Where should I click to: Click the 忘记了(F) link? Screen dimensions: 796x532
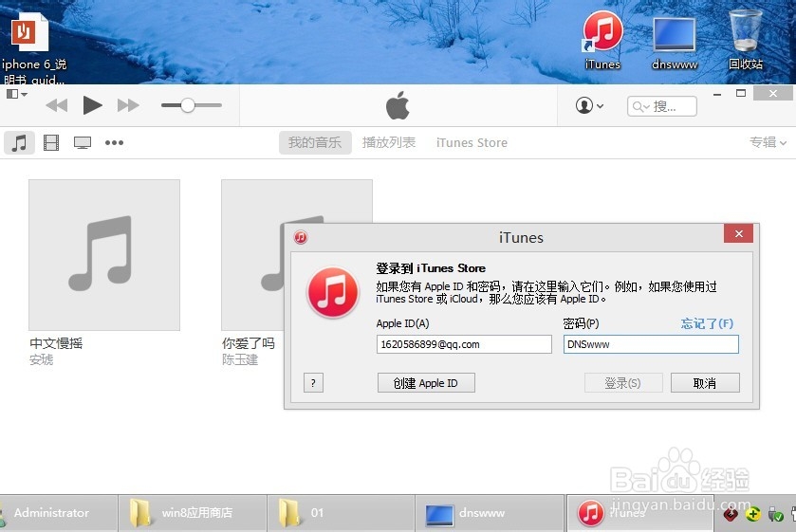pos(707,323)
